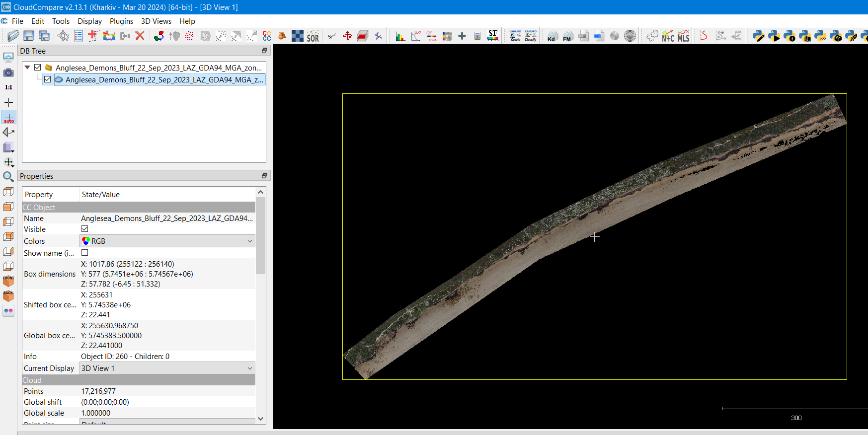Click the Open file folder icon
The image size is (868, 435).
[13, 36]
